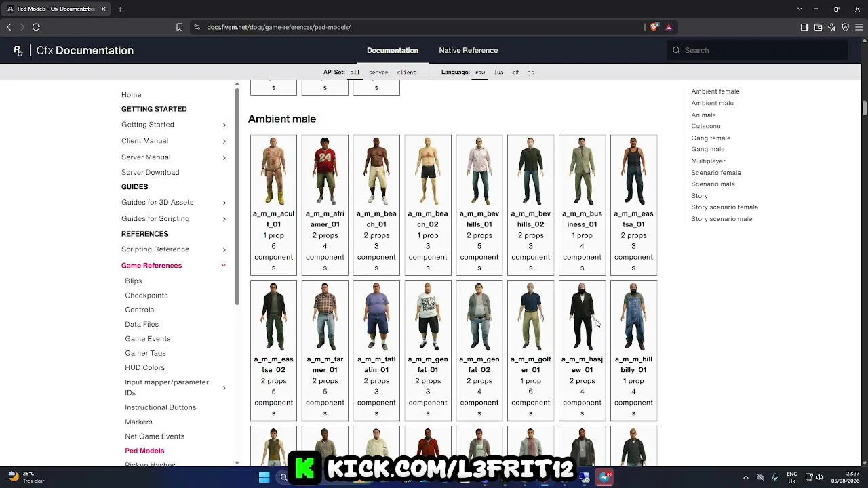Select 'raw' language option
The image size is (868, 488).
(480, 72)
